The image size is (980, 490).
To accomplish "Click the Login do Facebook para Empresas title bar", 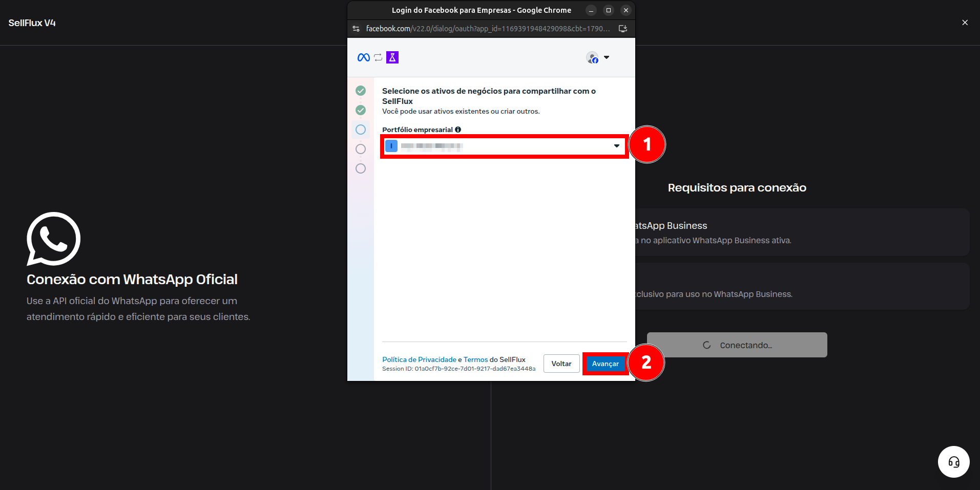I will [x=481, y=10].
